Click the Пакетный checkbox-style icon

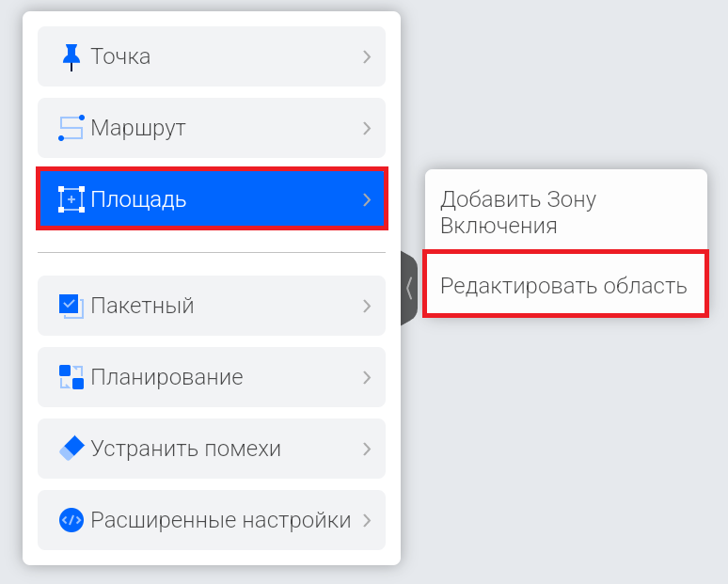tap(71, 306)
